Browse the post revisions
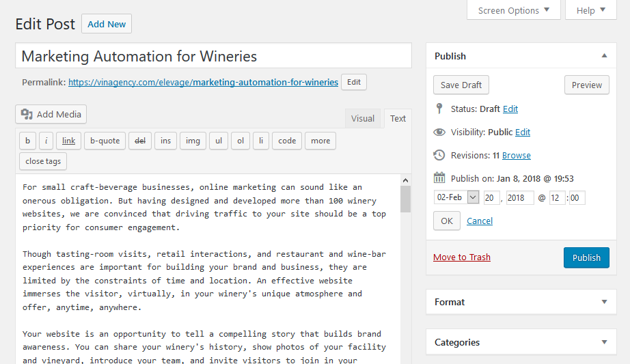Screen dimensions: 630x364 coord(517,156)
